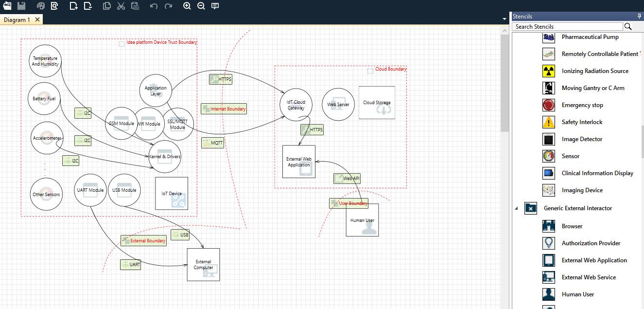Select the USB Module node

(124, 190)
